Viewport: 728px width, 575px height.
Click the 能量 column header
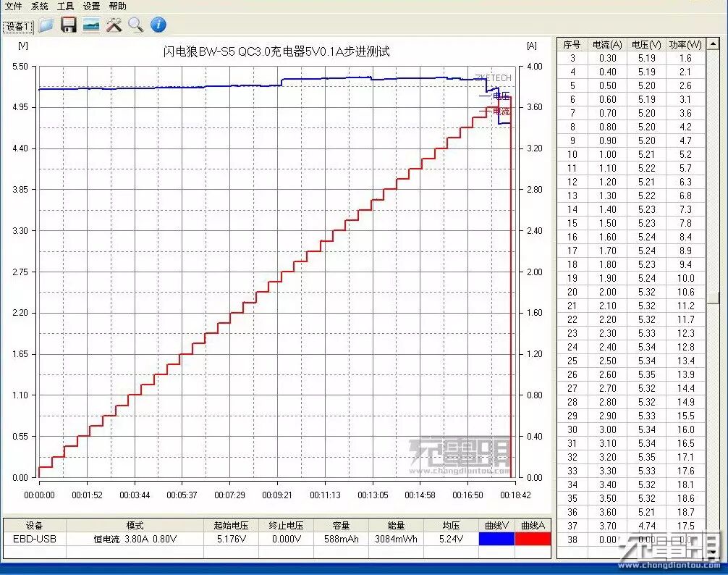(x=396, y=525)
